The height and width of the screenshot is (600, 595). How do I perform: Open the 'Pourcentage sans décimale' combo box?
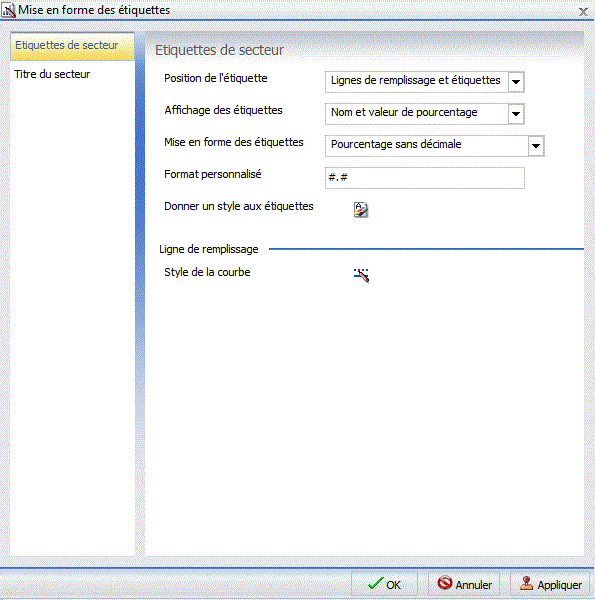434,146
